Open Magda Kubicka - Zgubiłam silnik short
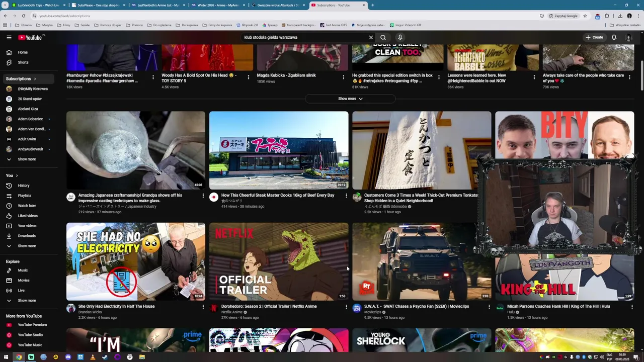Image resolution: width=644 pixels, height=362 pixels. pos(286,75)
